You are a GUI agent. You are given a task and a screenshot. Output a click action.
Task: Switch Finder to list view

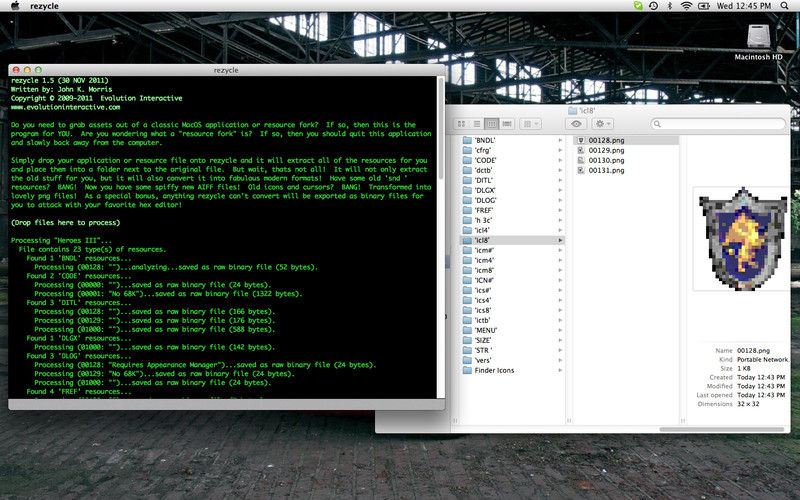tap(477, 124)
